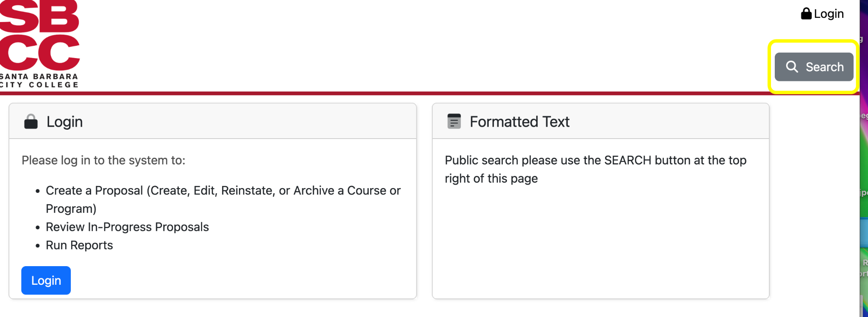The height and width of the screenshot is (317, 868).
Task: Click 'Please log in to the system' text
Action: 103,160
